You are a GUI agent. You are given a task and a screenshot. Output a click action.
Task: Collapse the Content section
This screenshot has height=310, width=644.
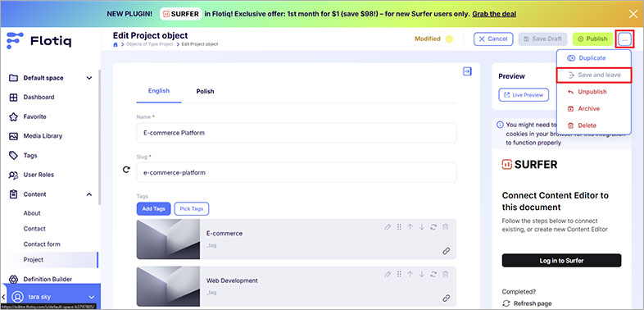point(89,194)
